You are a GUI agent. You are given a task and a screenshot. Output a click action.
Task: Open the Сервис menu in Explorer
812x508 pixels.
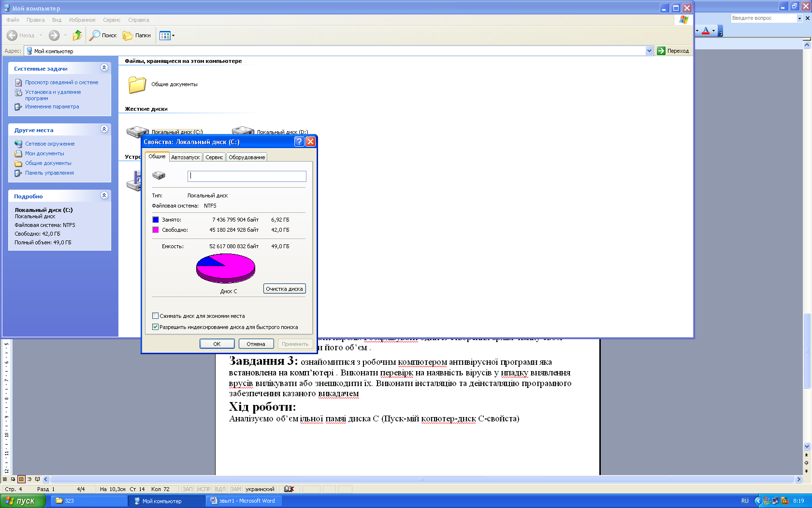point(112,20)
